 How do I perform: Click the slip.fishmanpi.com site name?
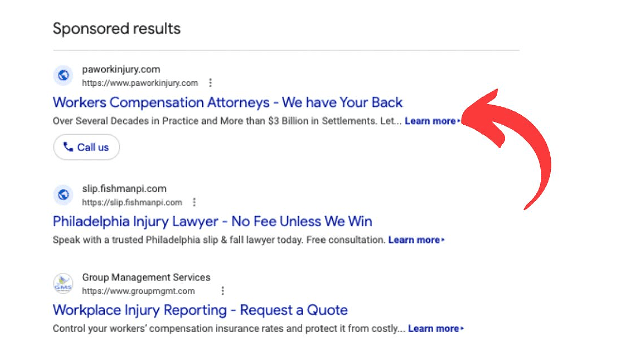click(x=124, y=189)
